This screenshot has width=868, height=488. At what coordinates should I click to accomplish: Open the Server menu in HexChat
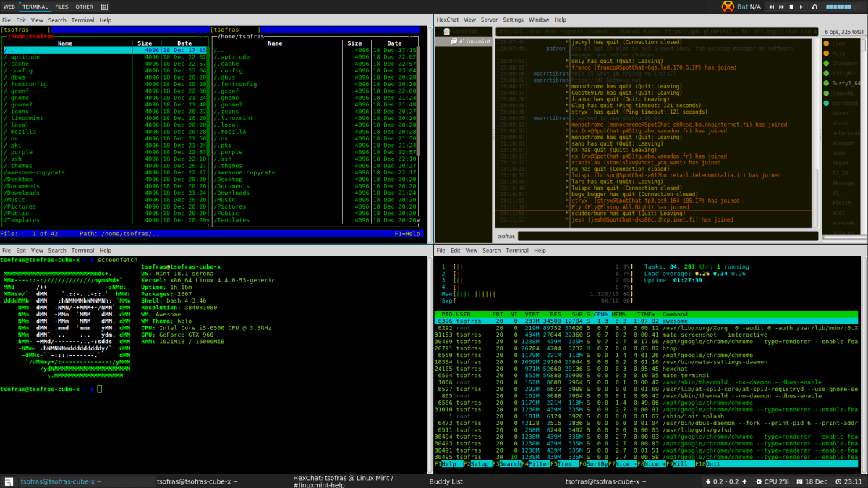click(x=489, y=20)
